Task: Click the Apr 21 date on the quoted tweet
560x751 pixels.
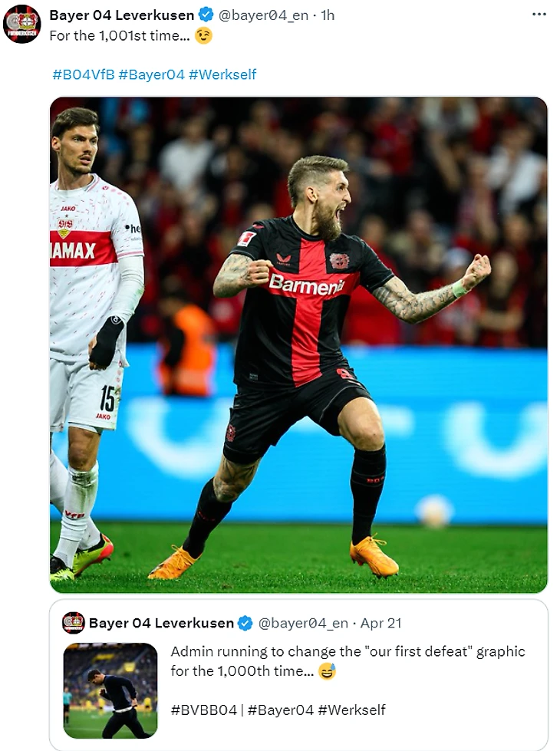Action: [380, 623]
